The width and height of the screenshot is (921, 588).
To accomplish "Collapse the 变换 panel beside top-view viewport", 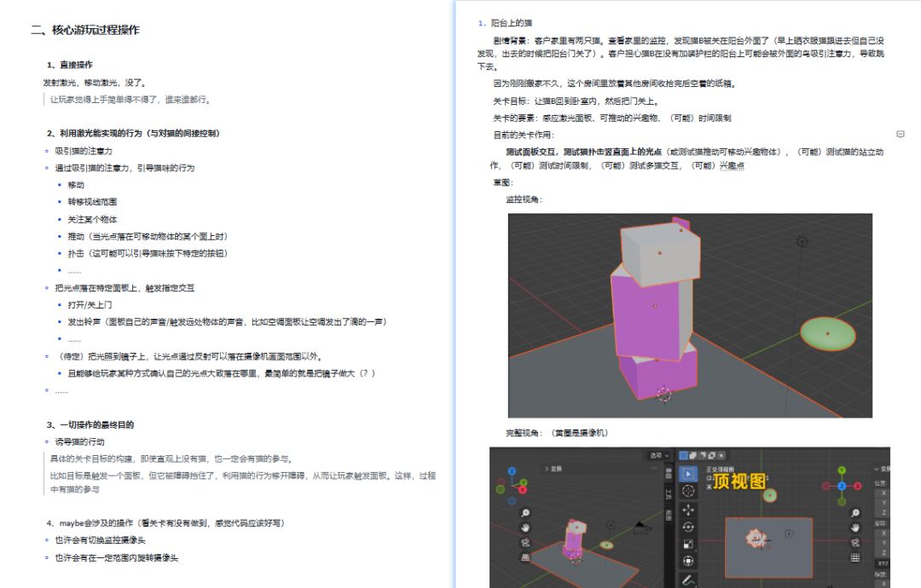I will [883, 469].
